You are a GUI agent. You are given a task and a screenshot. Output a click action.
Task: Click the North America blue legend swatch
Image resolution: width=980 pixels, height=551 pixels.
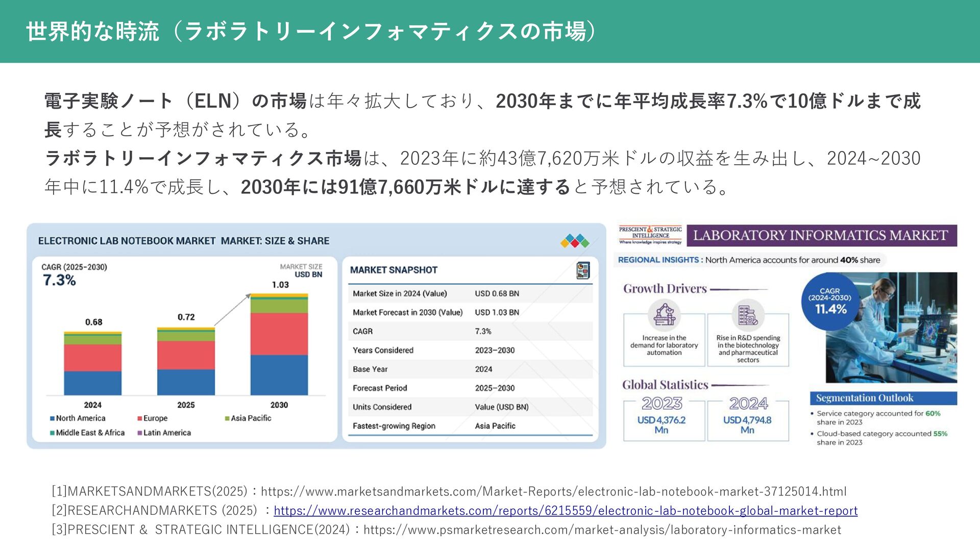(x=52, y=418)
